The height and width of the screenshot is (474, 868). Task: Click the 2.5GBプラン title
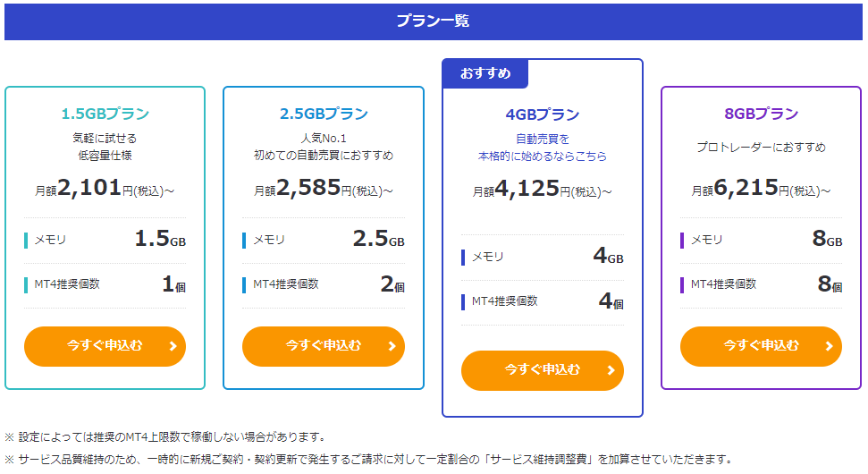coord(324,114)
